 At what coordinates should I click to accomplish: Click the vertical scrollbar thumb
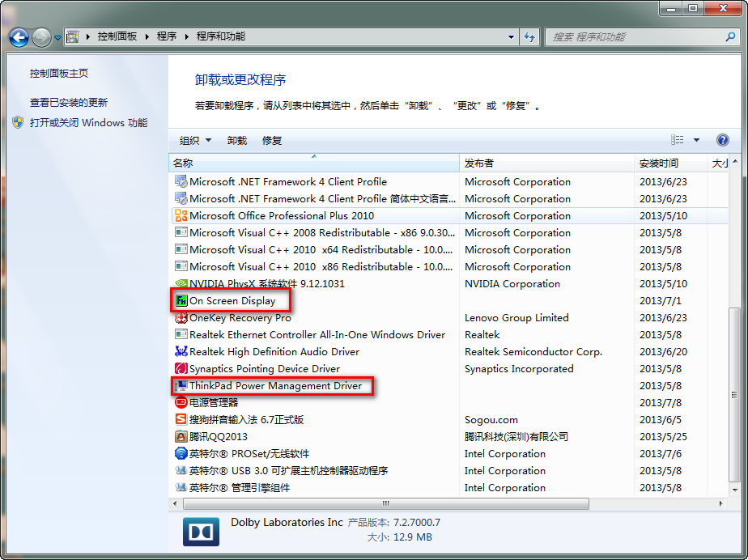735,395
